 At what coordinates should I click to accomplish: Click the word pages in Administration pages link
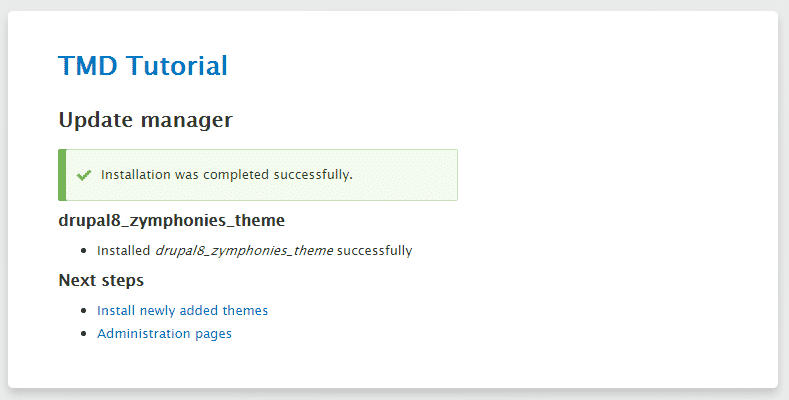click(x=213, y=334)
